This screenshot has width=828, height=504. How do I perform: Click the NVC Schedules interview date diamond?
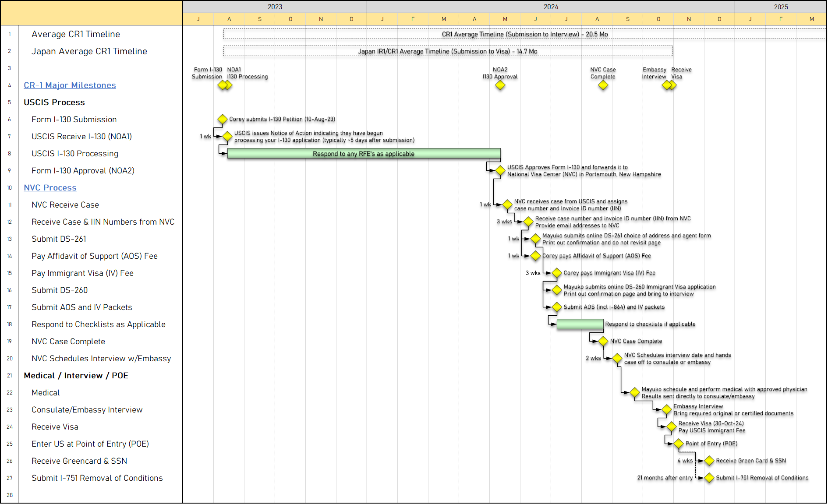tap(617, 359)
